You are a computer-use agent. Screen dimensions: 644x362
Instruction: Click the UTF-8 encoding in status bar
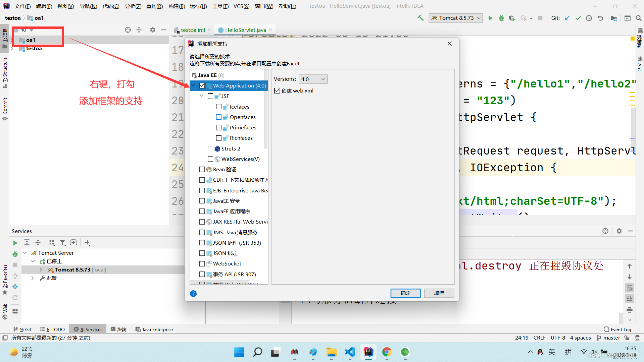(x=558, y=338)
